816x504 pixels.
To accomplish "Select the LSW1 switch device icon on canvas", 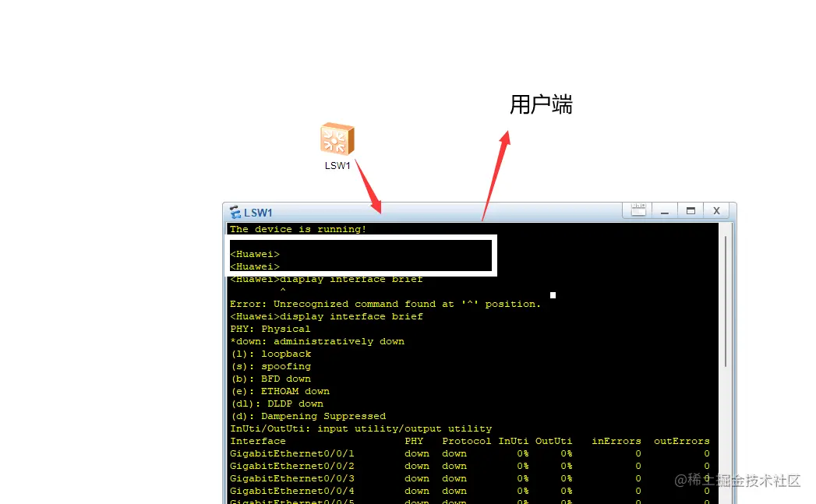I will click(337, 139).
